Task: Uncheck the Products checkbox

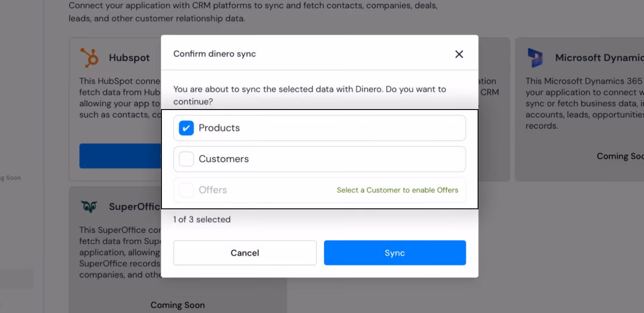Action: 186,128
